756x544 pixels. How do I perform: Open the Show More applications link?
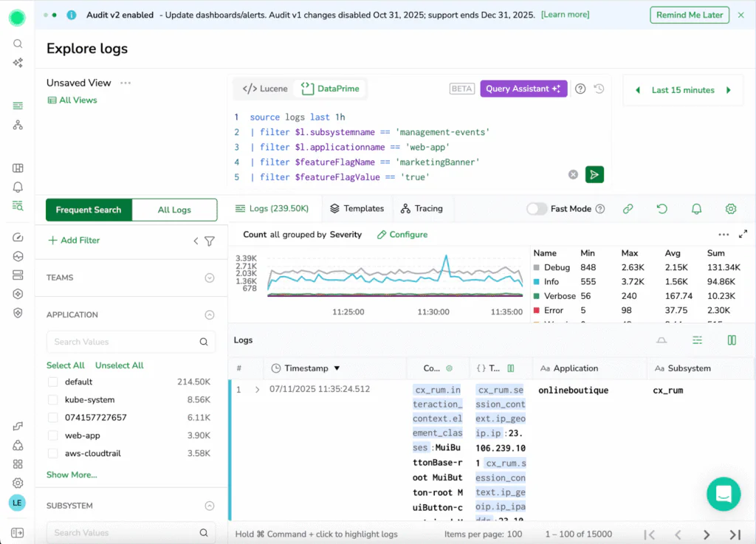(x=72, y=475)
